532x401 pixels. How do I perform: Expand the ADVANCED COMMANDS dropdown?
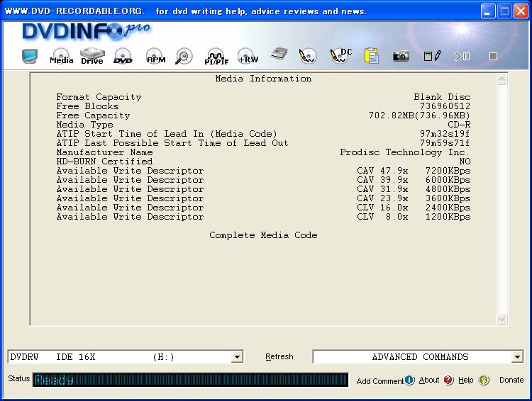tap(516, 357)
